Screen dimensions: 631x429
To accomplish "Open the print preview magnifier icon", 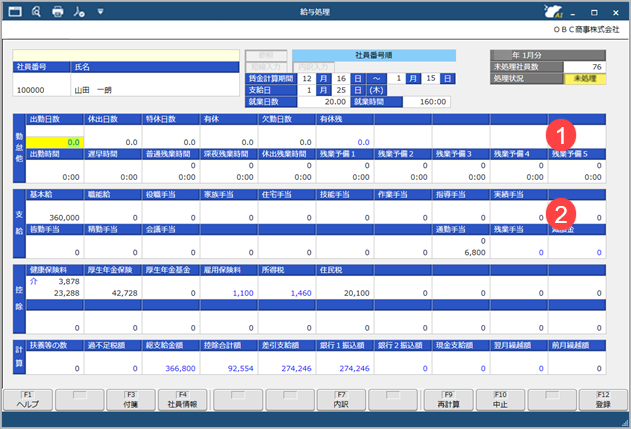I will [x=36, y=11].
